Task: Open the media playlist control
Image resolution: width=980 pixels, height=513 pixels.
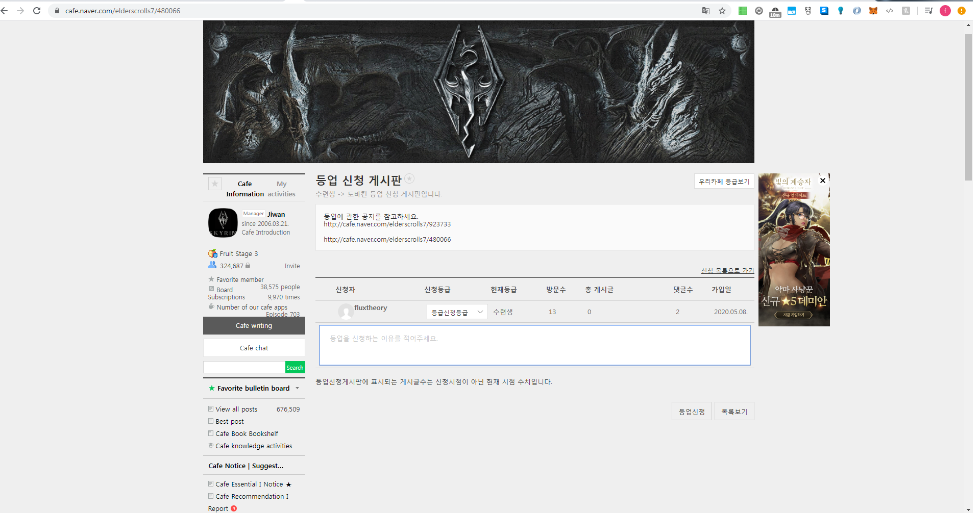Action: pyautogui.click(x=928, y=11)
